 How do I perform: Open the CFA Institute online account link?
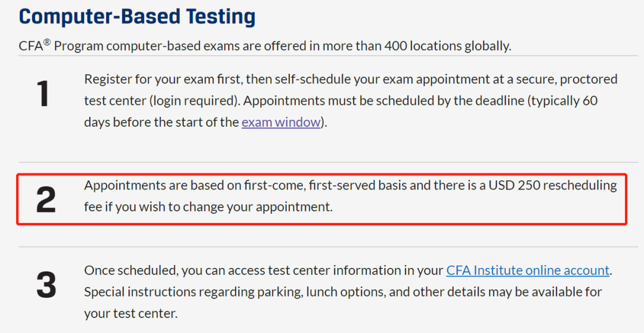[x=528, y=270]
